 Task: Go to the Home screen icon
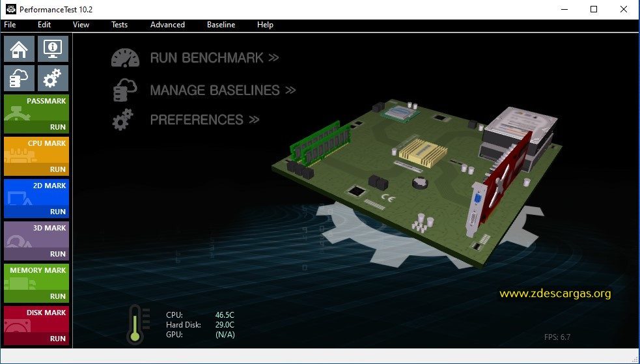point(19,49)
